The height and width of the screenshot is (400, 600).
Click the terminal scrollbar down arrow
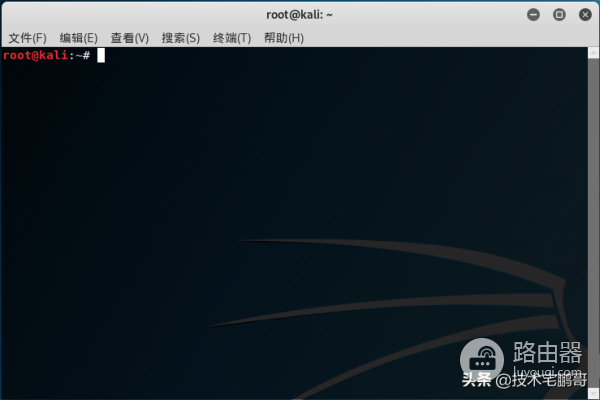pyautogui.click(x=593, y=393)
